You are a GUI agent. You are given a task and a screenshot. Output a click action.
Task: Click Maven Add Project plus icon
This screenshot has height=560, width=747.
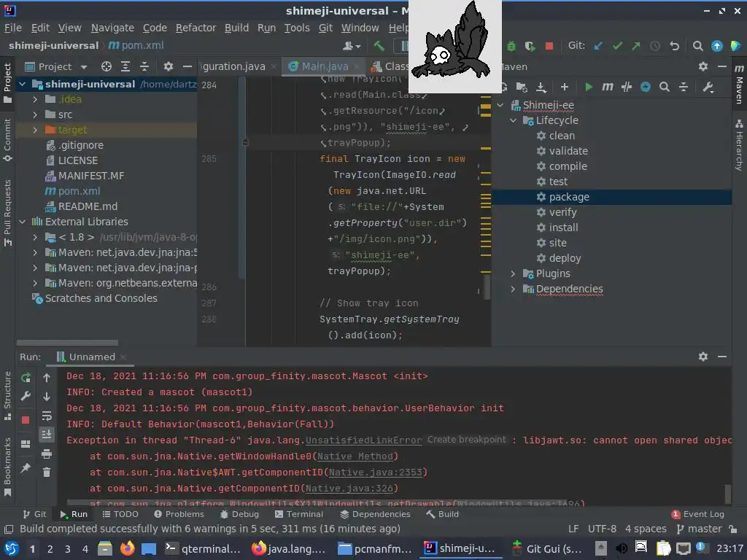pos(565,87)
